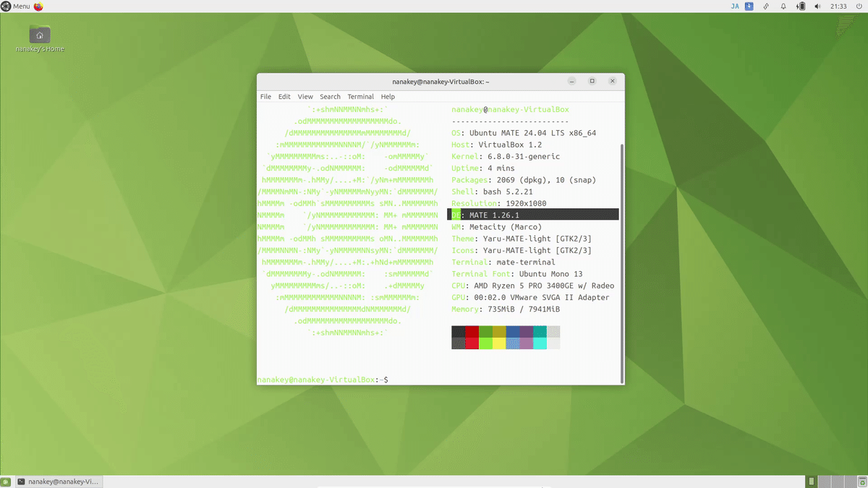
Task: Open the Terminal menu
Action: pyautogui.click(x=360, y=97)
